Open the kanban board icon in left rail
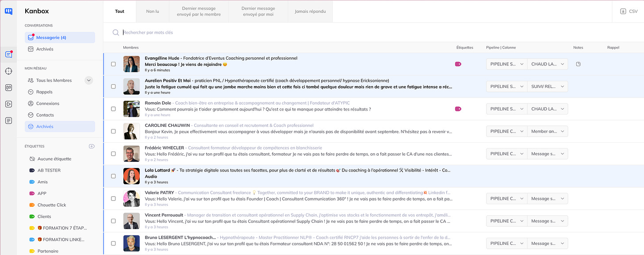644x255 pixels. point(8,88)
